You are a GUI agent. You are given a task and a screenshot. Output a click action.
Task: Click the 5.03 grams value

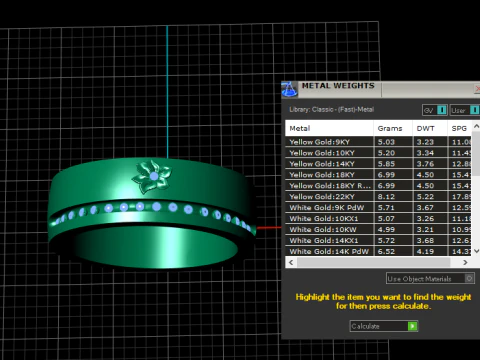pos(386,142)
